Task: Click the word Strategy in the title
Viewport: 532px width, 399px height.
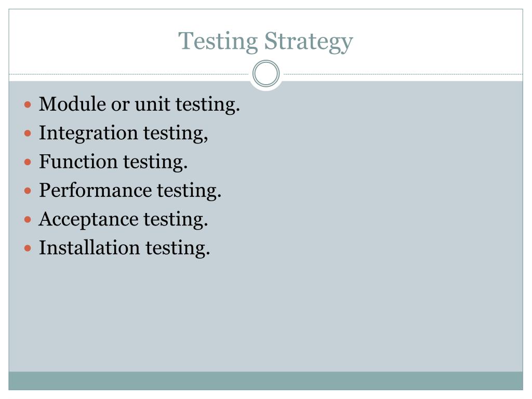Action: (x=309, y=42)
